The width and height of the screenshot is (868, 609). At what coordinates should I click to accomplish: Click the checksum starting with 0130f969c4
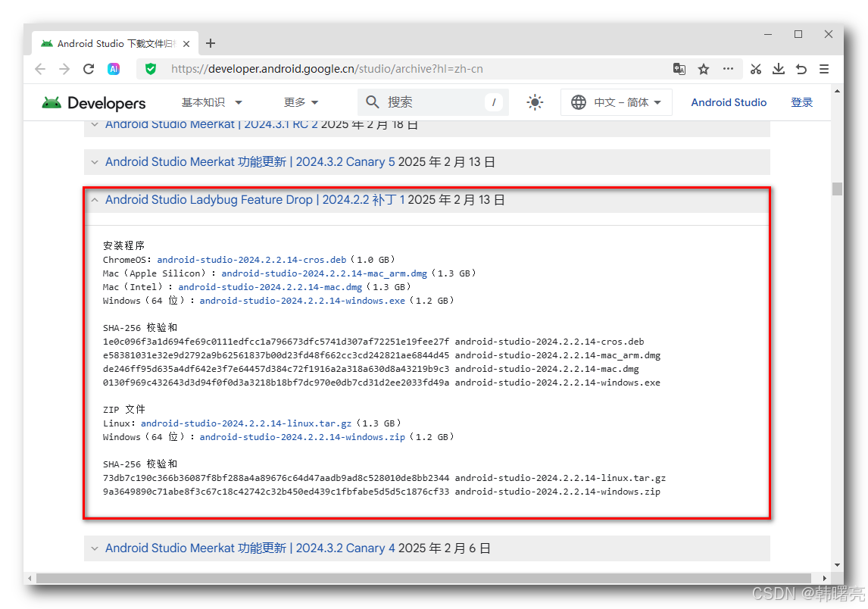pos(276,383)
